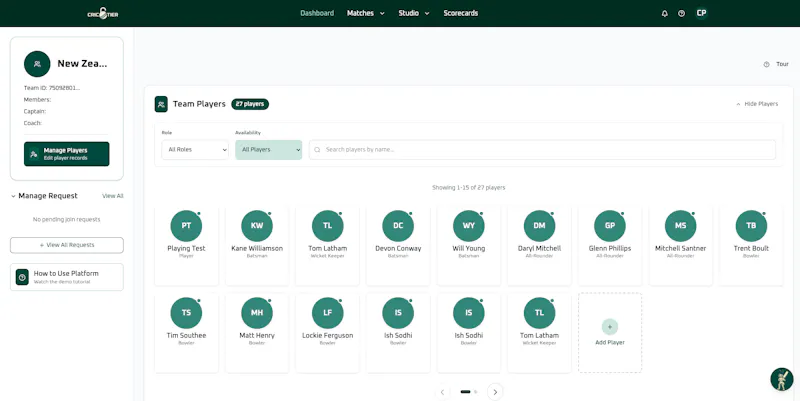Select the Kane Williamson name text
The image size is (800, 401).
pos(257,248)
